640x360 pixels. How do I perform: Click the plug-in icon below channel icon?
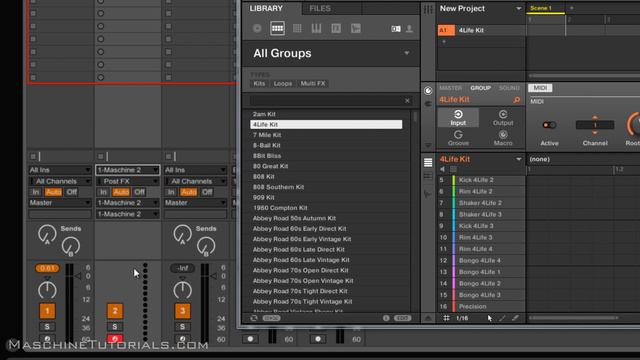click(428, 104)
